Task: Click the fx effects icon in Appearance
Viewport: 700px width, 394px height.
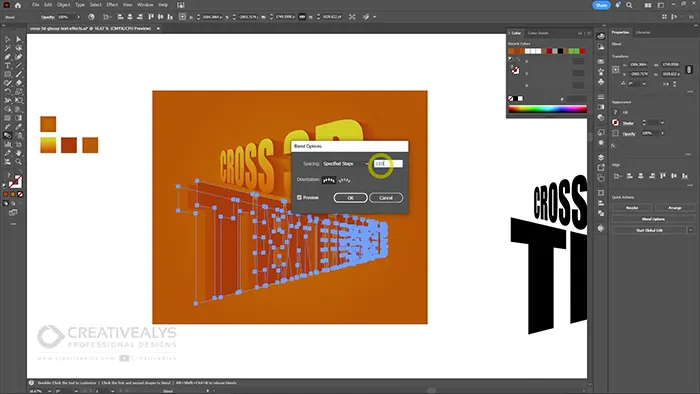Action: click(613, 145)
